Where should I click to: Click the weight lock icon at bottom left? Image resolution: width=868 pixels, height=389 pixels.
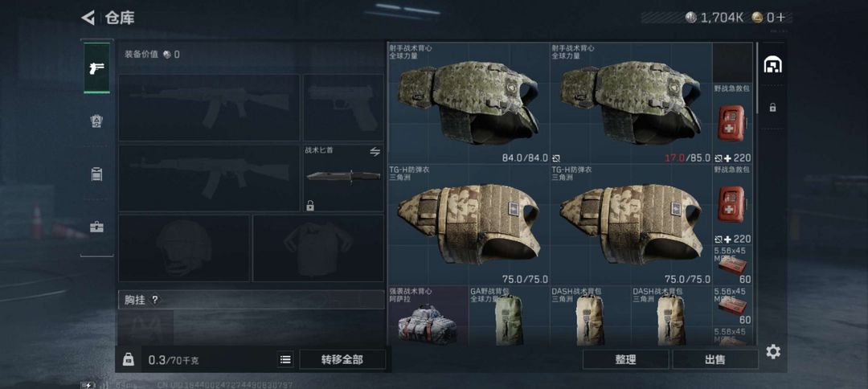[128, 360]
